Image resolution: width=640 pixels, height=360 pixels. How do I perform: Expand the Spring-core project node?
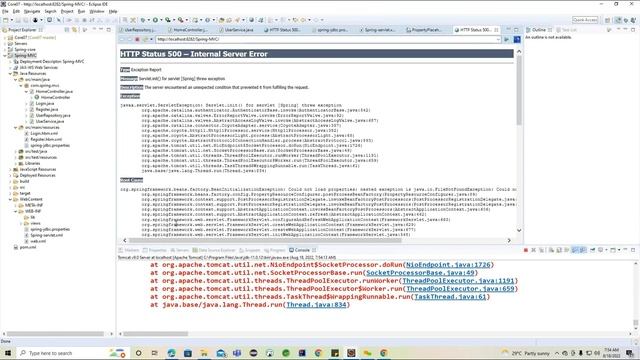click(5, 49)
